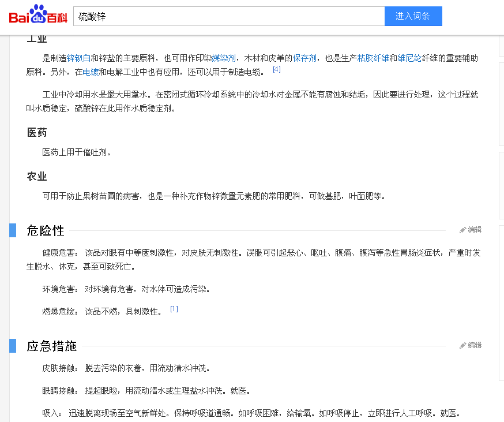Open the 媒染剂 link
Image resolution: width=504 pixels, height=422 pixels.
(x=224, y=58)
